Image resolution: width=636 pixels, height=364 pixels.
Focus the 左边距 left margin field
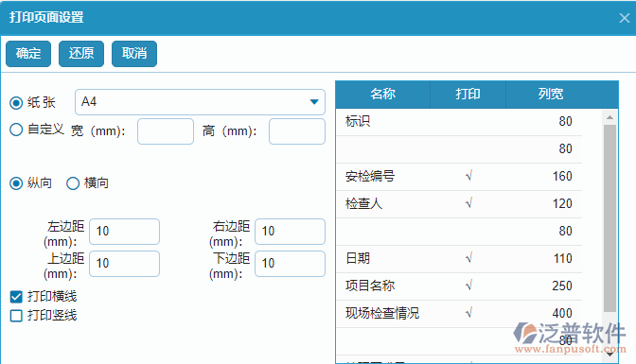pyautogui.click(x=125, y=232)
